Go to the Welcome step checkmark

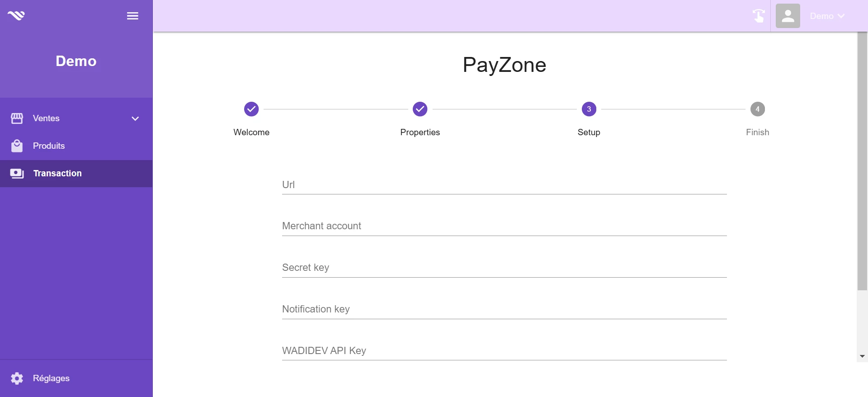(x=251, y=109)
